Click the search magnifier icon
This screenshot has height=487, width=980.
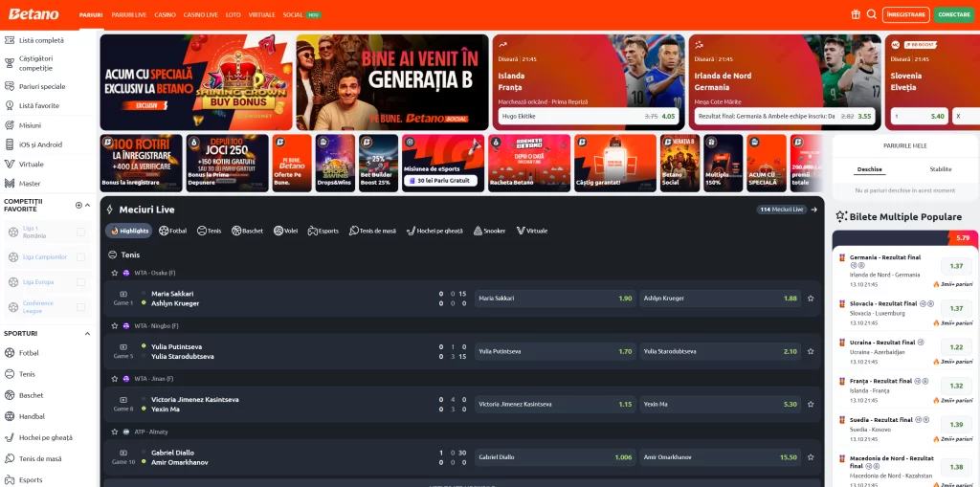(x=871, y=14)
